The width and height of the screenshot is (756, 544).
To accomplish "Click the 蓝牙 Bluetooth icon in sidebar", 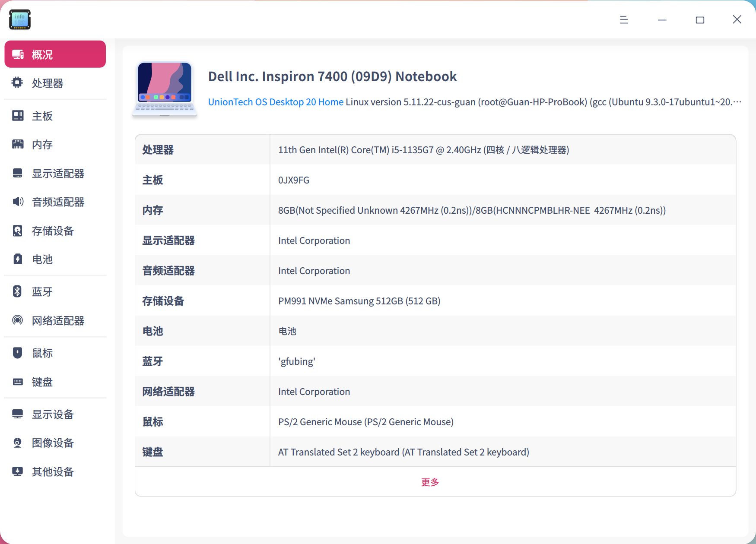I will click(x=17, y=291).
